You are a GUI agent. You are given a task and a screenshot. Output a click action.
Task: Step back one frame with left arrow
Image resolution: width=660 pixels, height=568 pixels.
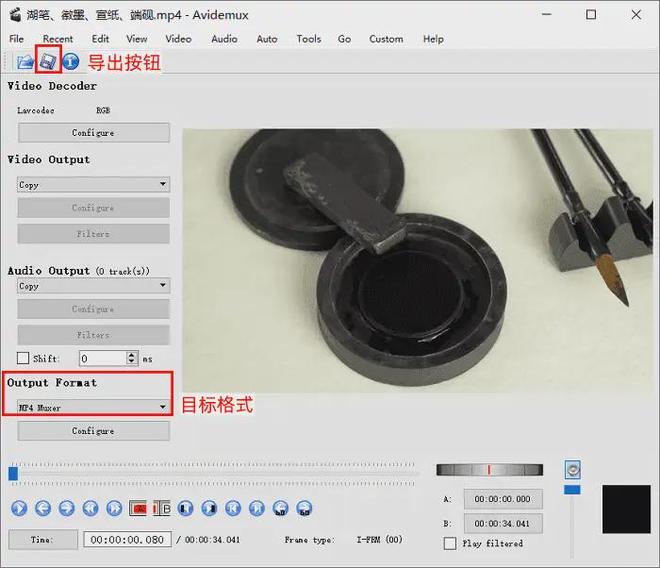[42, 508]
